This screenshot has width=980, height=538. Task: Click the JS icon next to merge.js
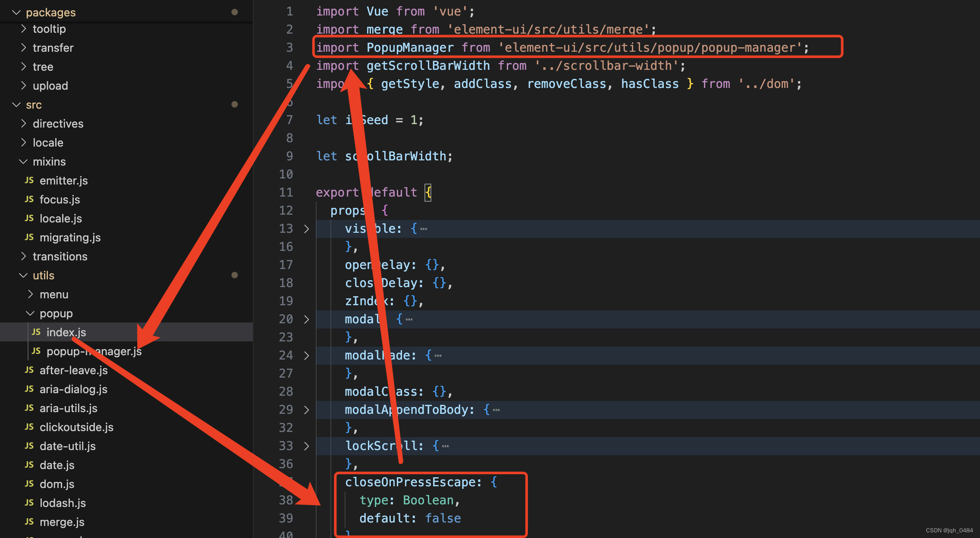click(29, 522)
